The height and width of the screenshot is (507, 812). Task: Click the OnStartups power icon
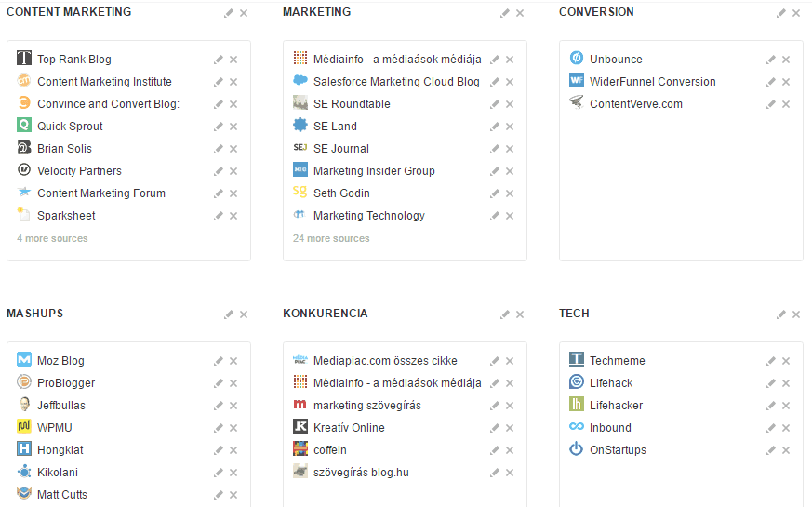[x=577, y=448]
